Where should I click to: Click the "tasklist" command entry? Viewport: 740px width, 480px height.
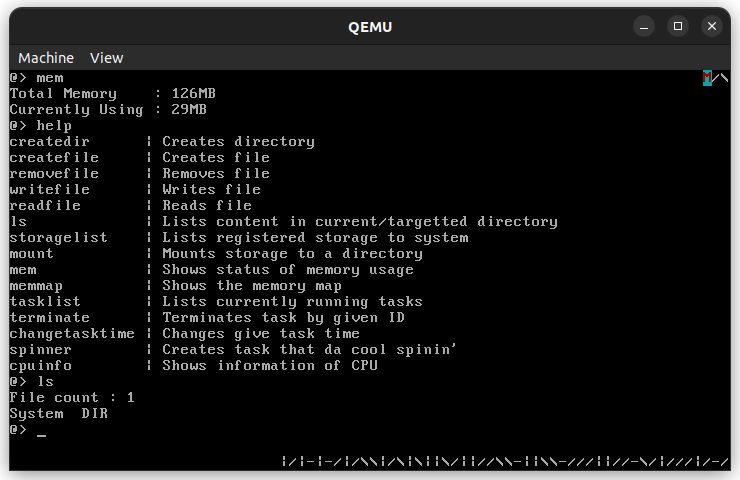(45, 302)
